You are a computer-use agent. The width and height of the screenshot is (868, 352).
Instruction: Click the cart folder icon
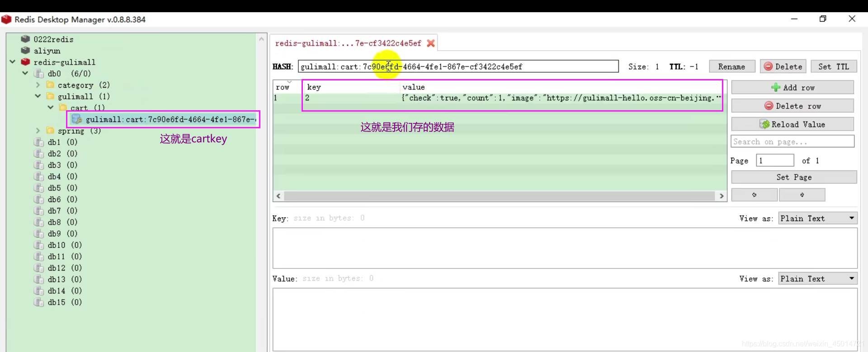tap(63, 108)
